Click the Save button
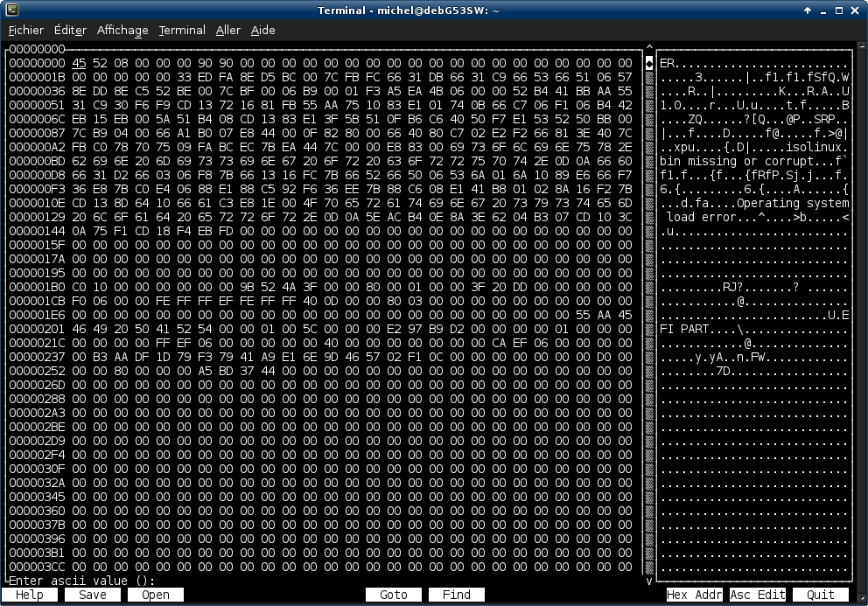 93,595
